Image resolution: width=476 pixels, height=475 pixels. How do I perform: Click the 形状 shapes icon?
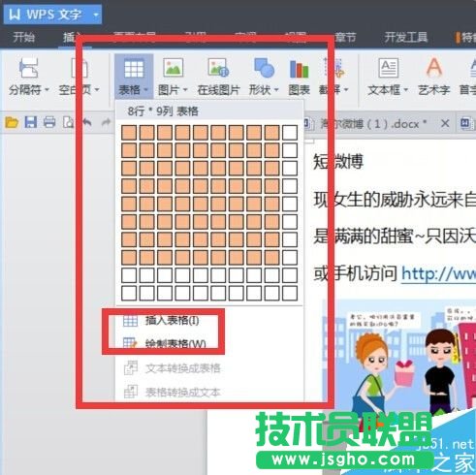click(x=264, y=68)
